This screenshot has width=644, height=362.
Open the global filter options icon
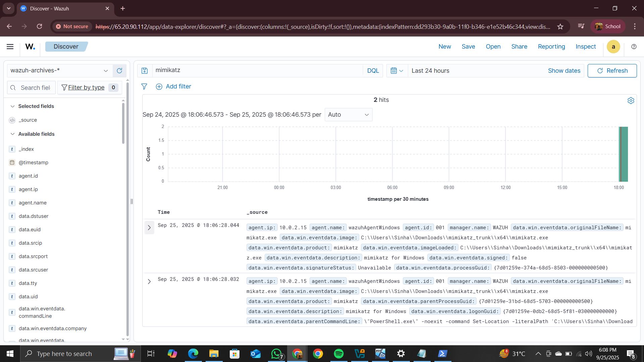[x=144, y=86]
